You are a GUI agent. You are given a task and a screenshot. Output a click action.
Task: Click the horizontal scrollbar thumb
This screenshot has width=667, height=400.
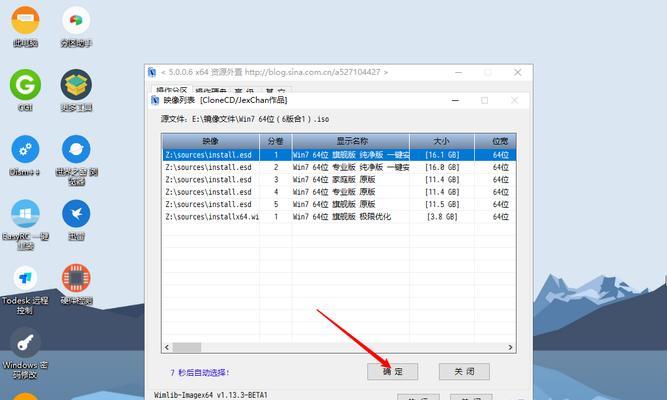pyautogui.click(x=187, y=348)
